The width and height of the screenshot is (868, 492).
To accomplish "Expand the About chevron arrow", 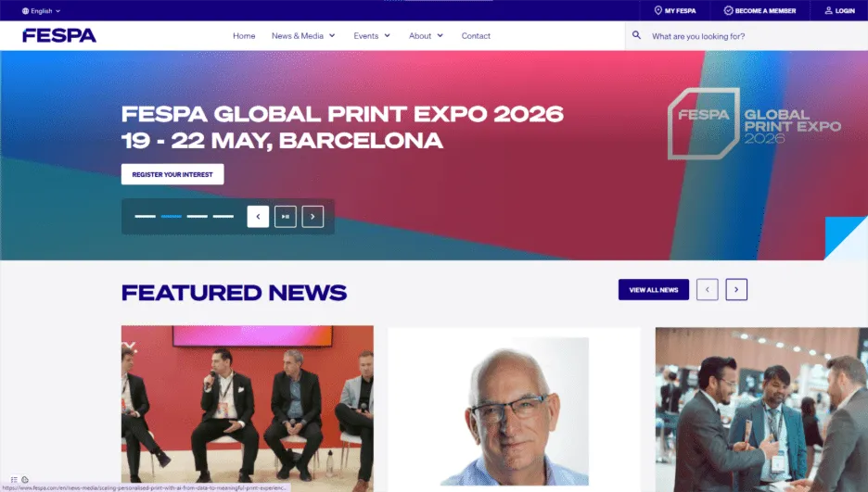I will pos(440,36).
